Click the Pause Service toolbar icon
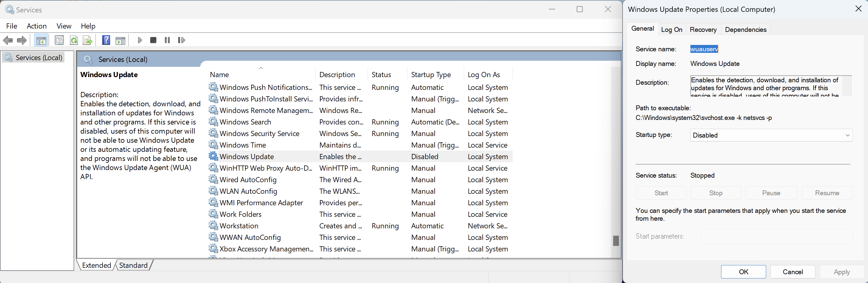This screenshot has height=283, width=868. [167, 40]
